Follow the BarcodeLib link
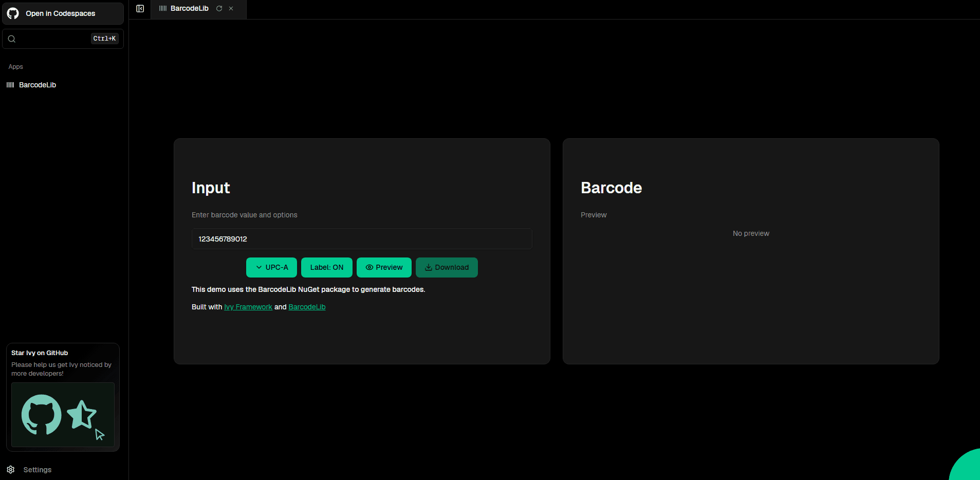 click(307, 307)
